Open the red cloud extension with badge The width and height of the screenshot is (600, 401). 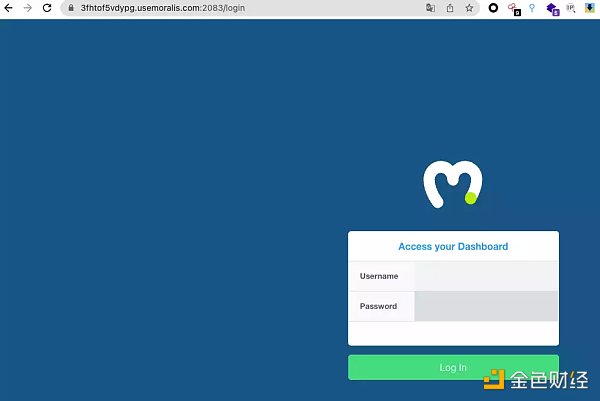tap(513, 8)
